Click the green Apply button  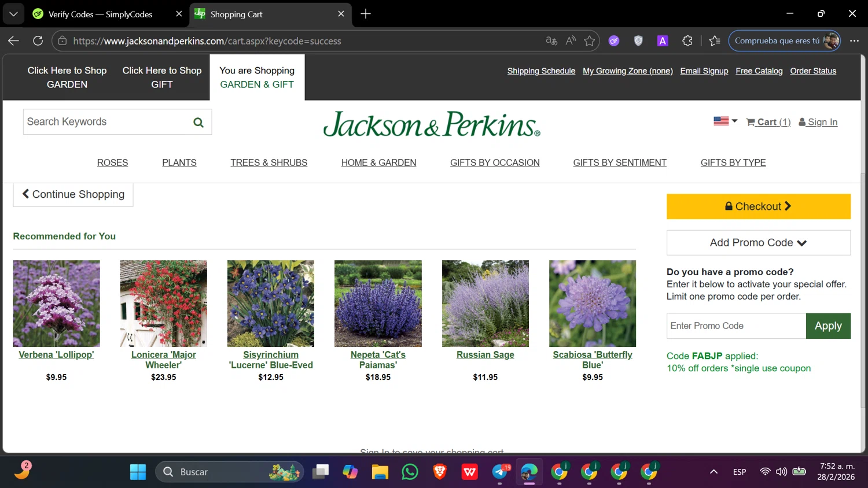[x=828, y=326]
